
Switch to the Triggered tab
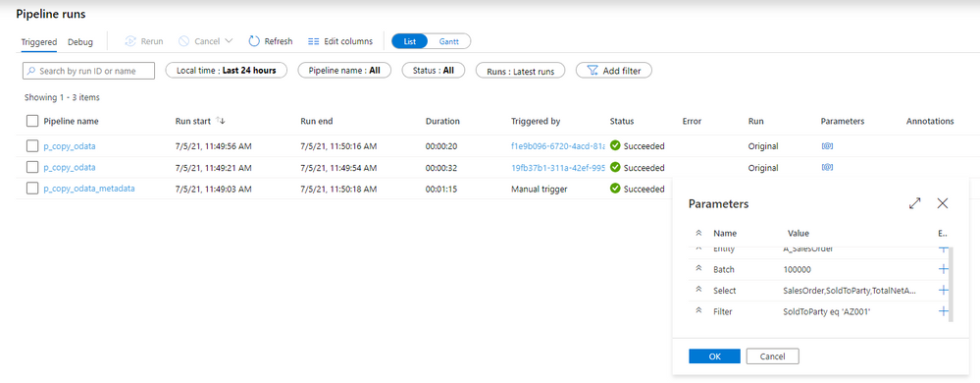tap(39, 42)
